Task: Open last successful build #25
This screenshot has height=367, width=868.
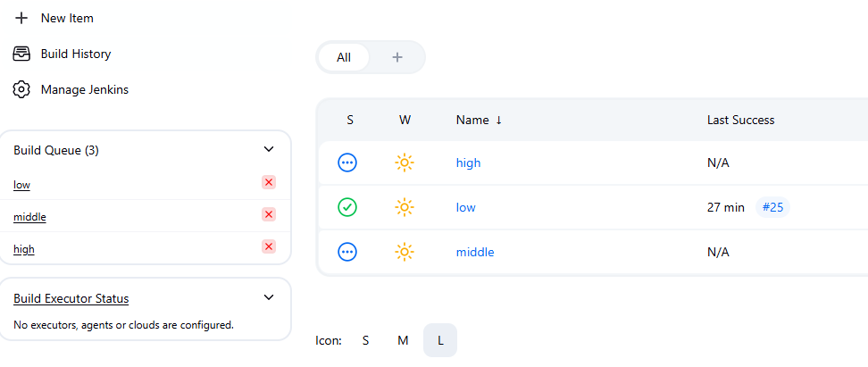Action: pos(773,207)
